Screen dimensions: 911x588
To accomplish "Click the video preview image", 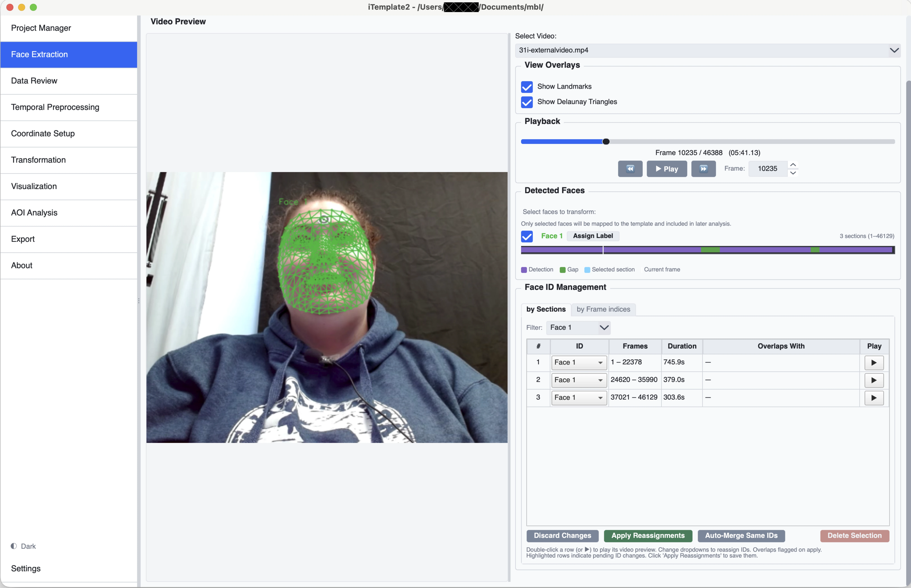I will pos(327,307).
